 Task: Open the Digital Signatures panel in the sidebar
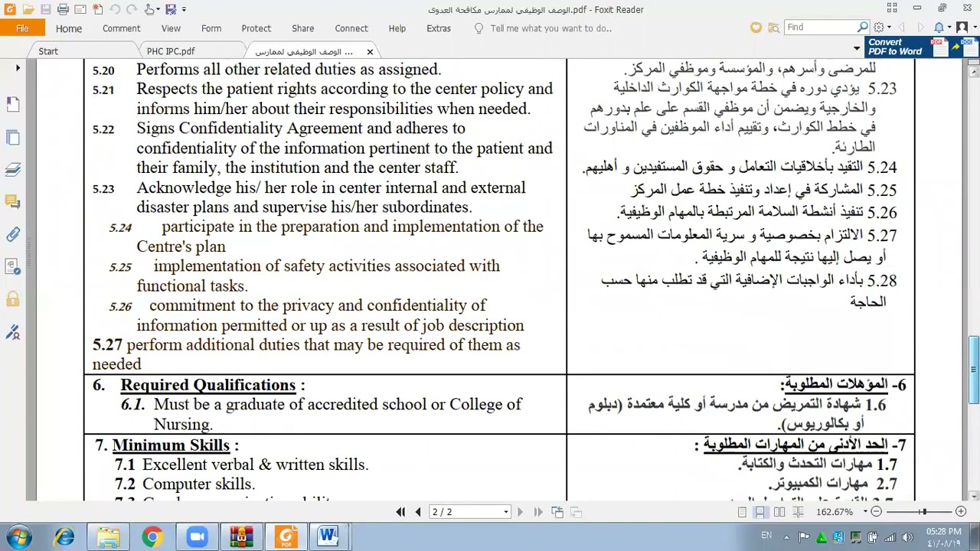(13, 331)
